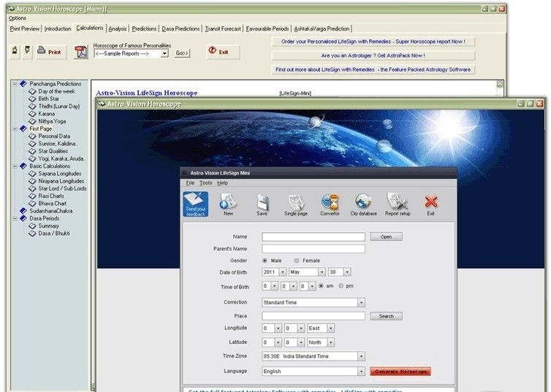
Task: Open the Latitude direction dropdown showing North
Action: (330, 342)
